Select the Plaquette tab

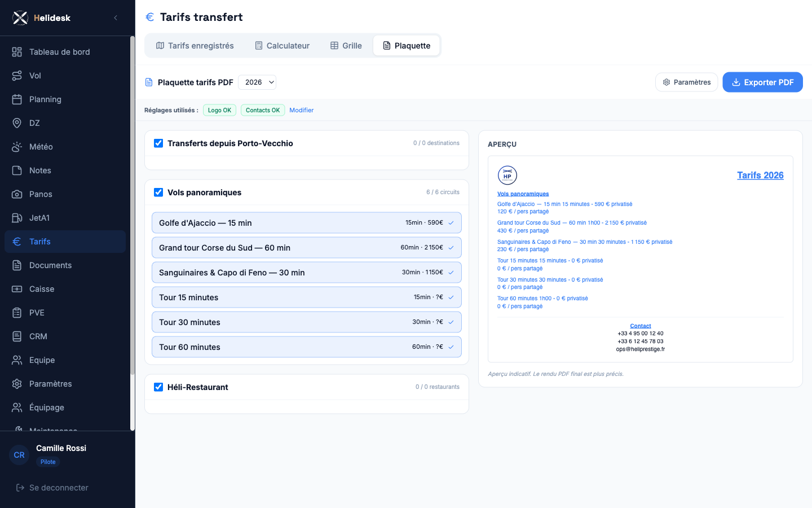point(407,46)
